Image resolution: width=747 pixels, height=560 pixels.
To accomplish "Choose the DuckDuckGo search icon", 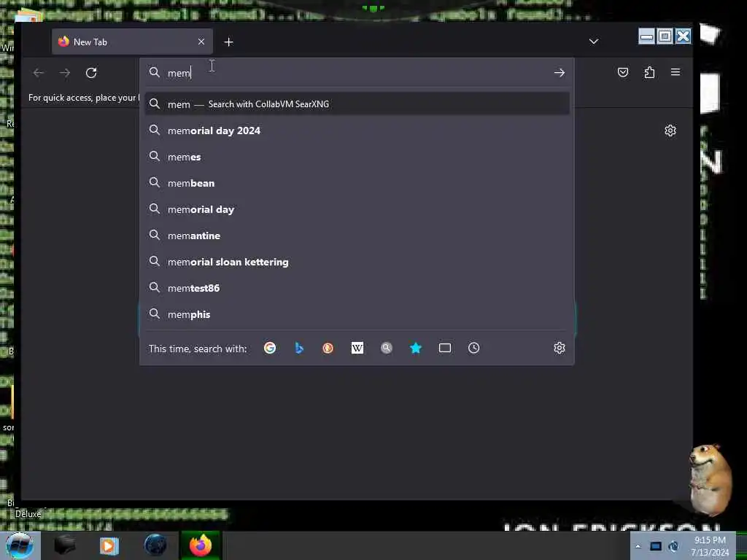I will pyautogui.click(x=328, y=348).
